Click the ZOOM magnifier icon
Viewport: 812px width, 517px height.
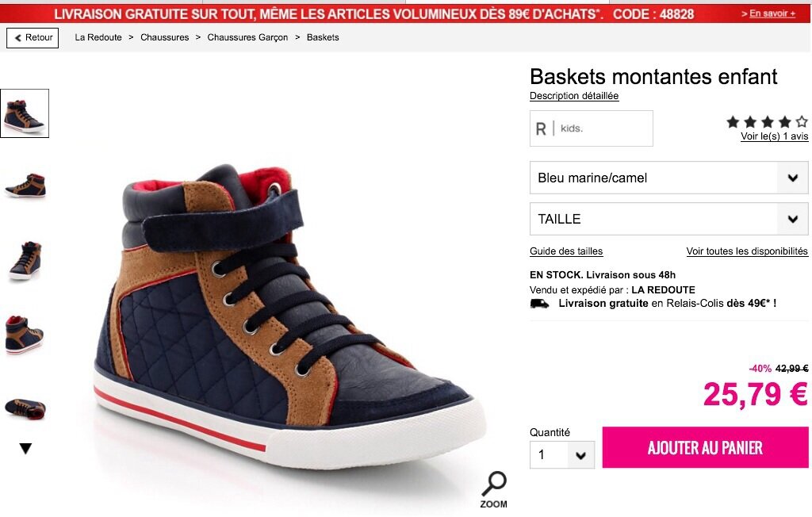pos(494,489)
